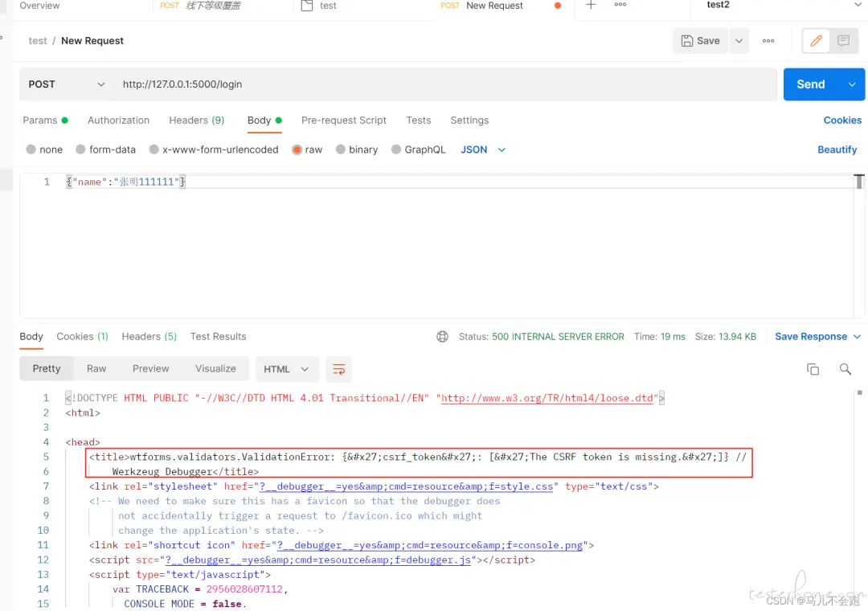Viewport: 868px width, 611px height.
Task: Click the globe network icon near Status
Action: [442, 337]
